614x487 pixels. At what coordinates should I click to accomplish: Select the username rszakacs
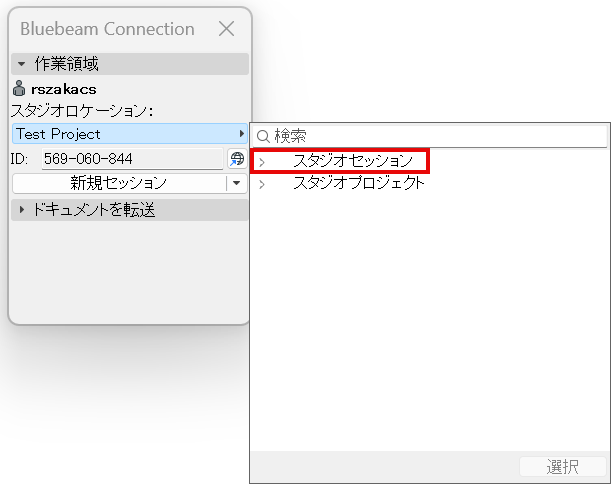[64, 89]
